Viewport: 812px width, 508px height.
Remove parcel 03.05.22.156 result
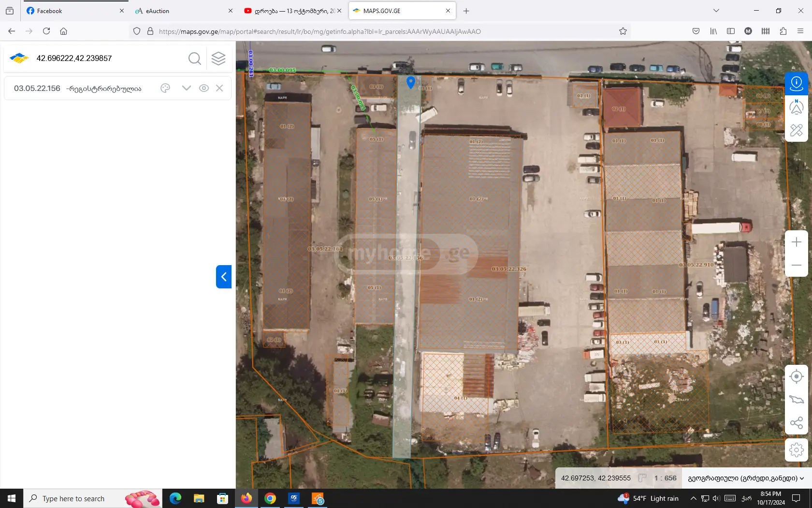click(x=219, y=88)
